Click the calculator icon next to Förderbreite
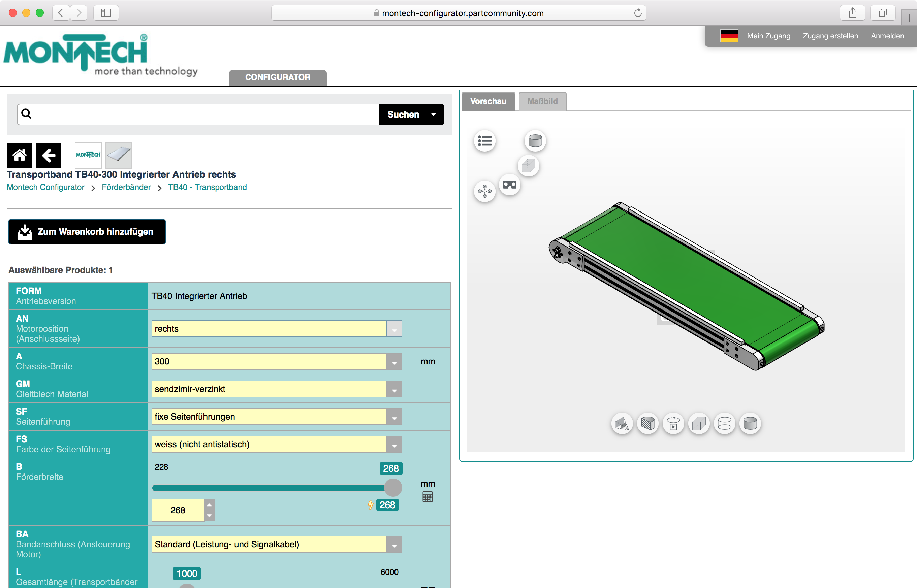 [x=428, y=497]
